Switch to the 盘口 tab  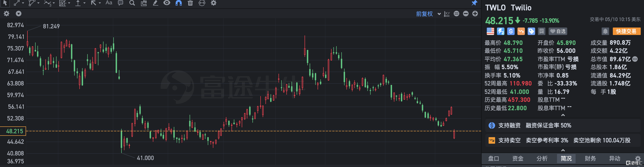[493, 158]
